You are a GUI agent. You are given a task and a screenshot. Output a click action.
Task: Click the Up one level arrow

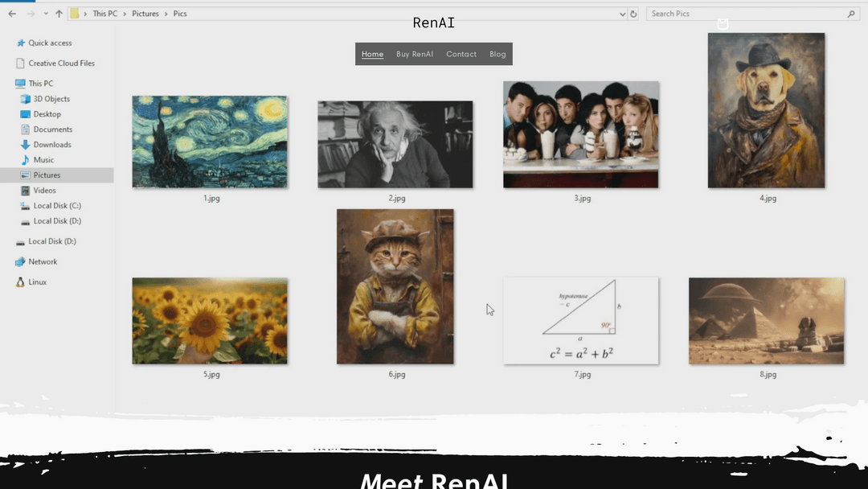pyautogui.click(x=59, y=14)
